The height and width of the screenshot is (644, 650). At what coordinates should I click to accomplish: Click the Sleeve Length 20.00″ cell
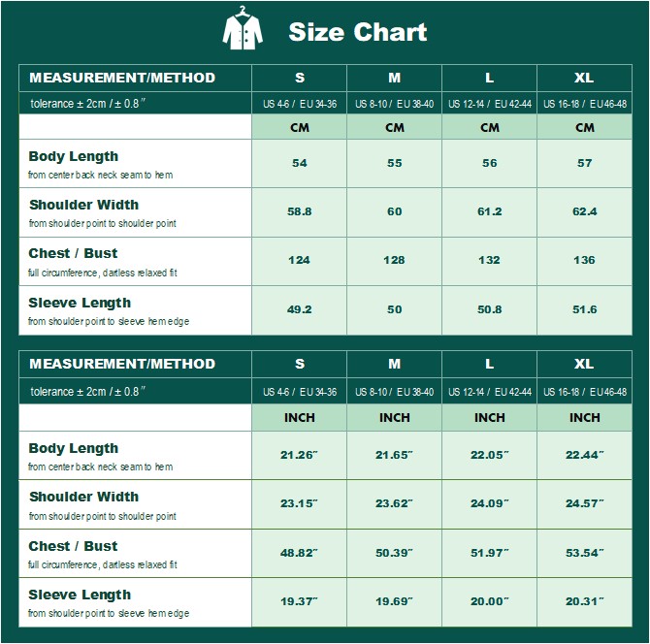(x=490, y=602)
